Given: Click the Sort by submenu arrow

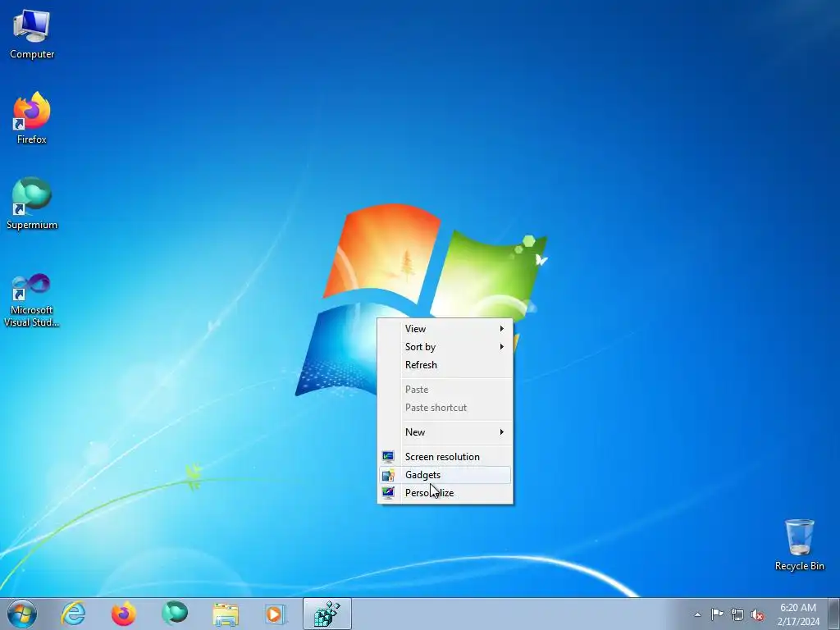Looking at the screenshot, I should click(501, 347).
